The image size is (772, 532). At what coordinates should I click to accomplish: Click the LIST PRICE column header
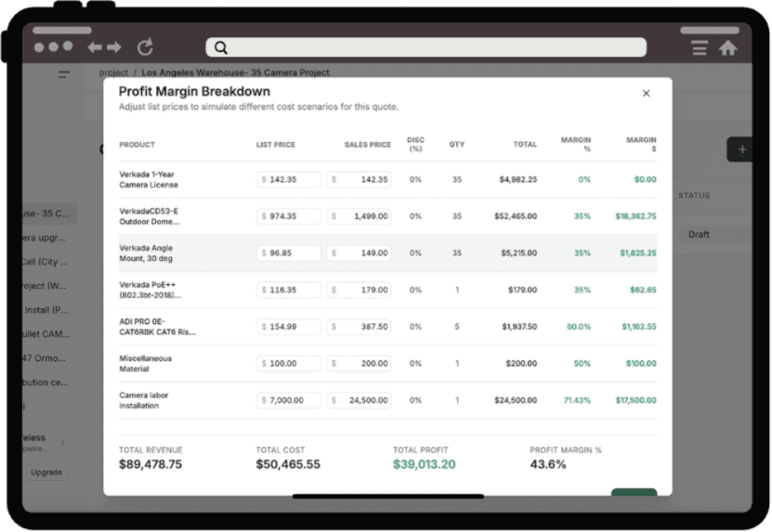[276, 145]
